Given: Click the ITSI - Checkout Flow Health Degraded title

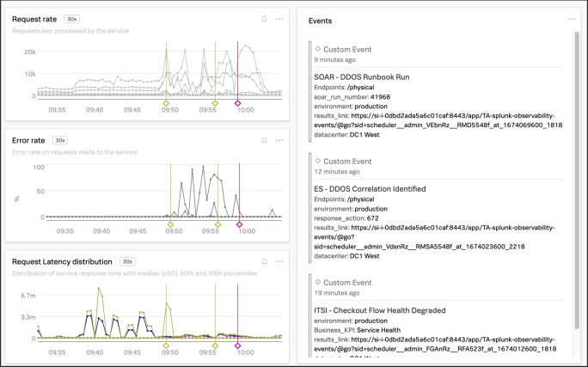Looking at the screenshot, I should [379, 310].
